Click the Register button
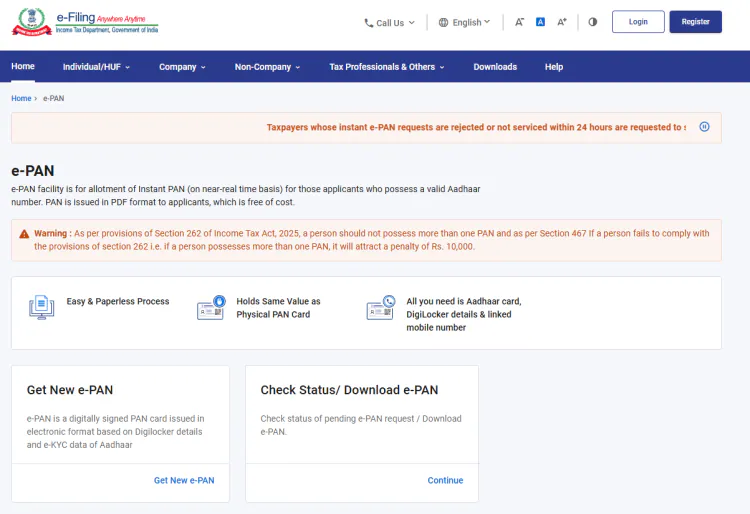The image size is (750, 514). [x=695, y=22]
